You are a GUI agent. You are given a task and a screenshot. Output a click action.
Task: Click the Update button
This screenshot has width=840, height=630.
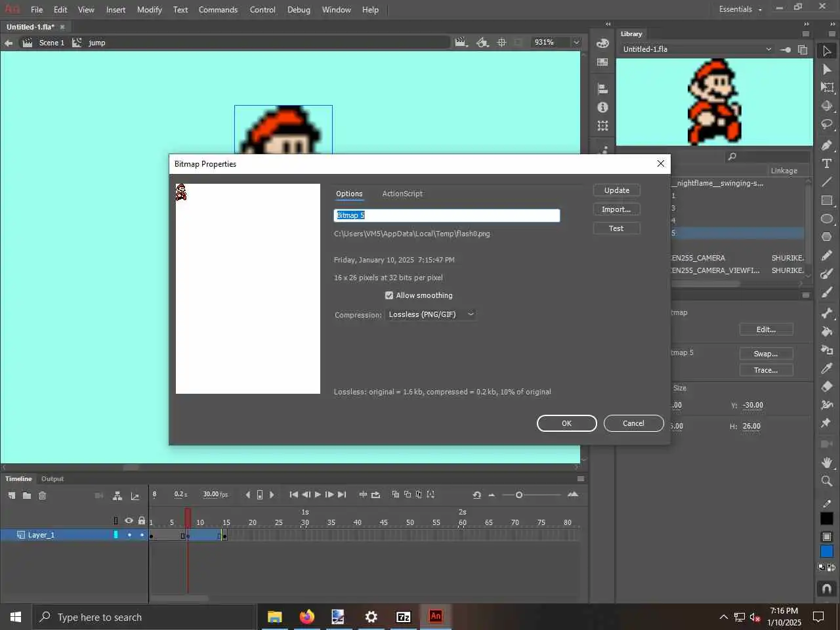[617, 190]
